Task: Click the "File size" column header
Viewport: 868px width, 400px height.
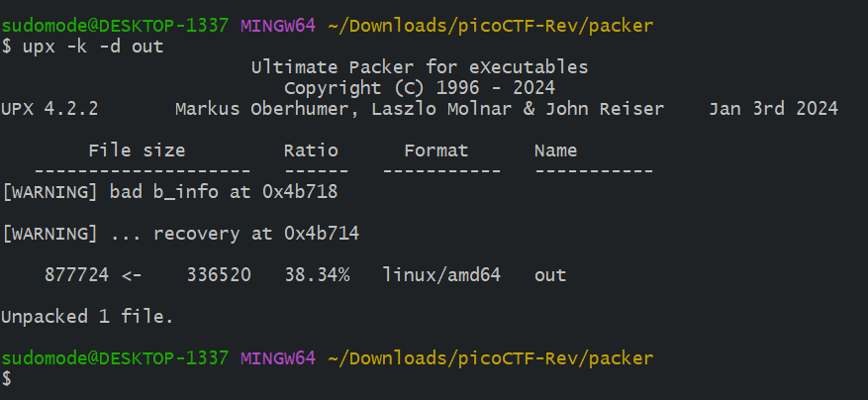Action: pos(137,151)
